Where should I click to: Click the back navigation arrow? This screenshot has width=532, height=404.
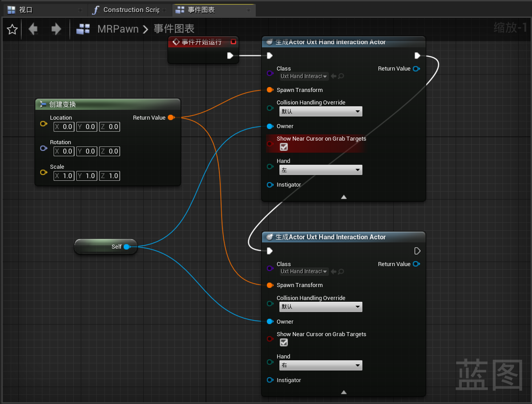coord(33,29)
